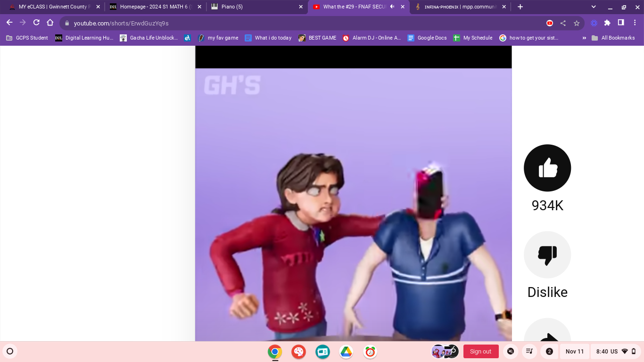Open the shelf volume mute icon
This screenshot has height=362, width=644.
[x=511, y=351]
